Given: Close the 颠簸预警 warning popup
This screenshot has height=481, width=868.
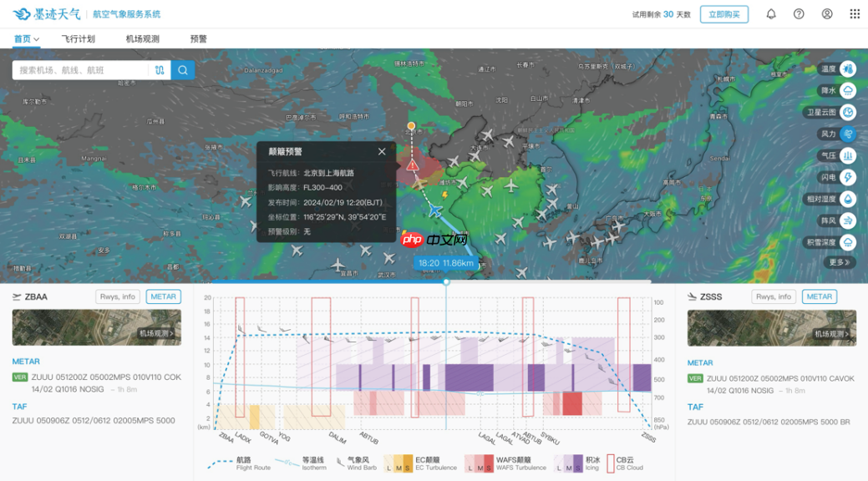Looking at the screenshot, I should [382, 151].
